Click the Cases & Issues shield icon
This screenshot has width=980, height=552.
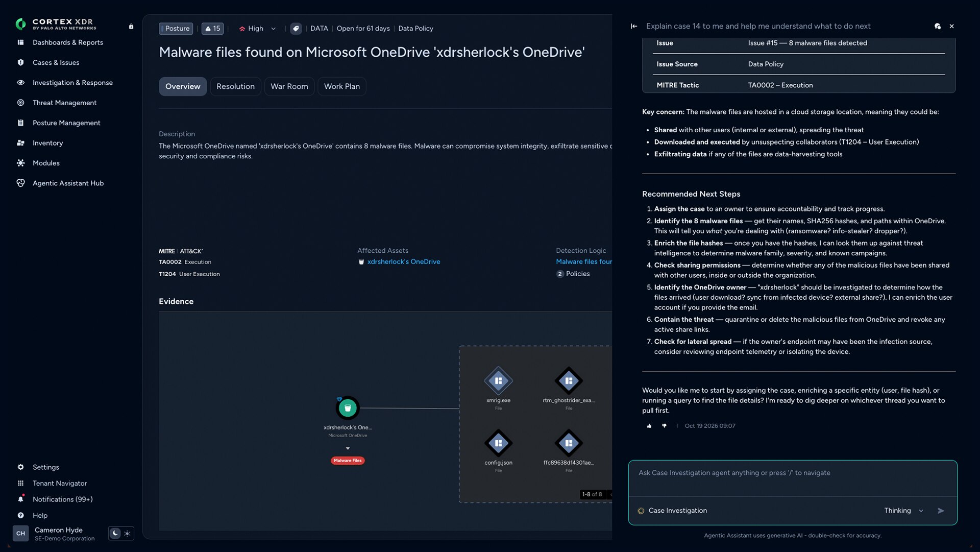pyautogui.click(x=20, y=62)
